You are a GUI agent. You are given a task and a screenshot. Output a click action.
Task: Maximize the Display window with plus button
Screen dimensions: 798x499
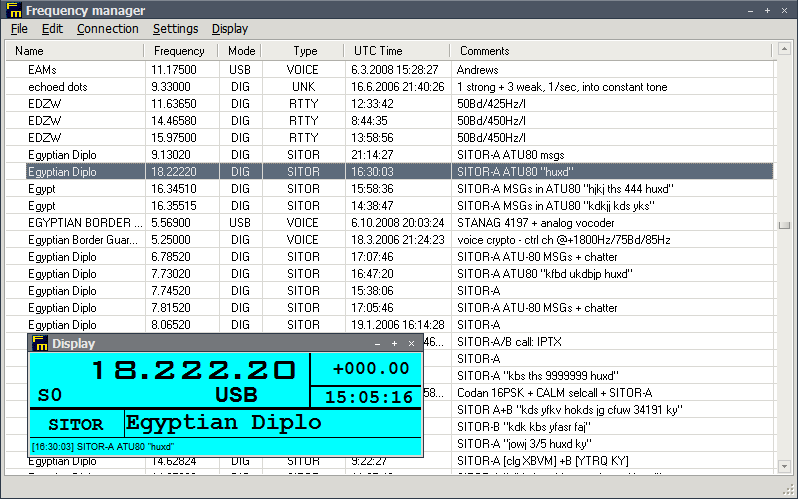[395, 343]
